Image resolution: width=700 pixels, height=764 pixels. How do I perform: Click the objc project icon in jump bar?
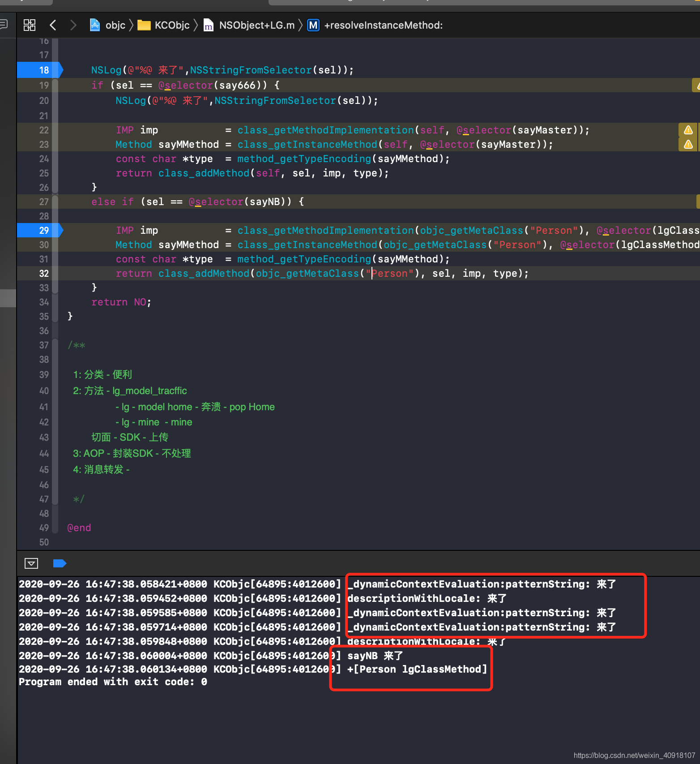coord(95,25)
